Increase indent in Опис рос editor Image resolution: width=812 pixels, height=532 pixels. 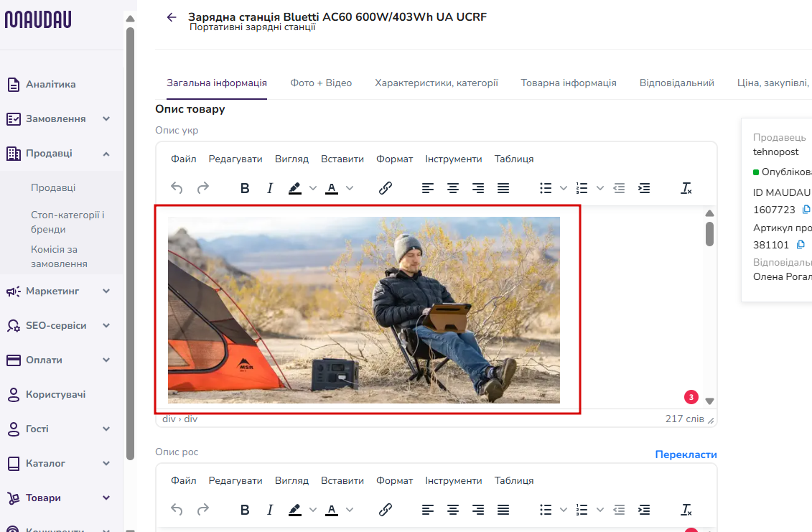(644, 510)
